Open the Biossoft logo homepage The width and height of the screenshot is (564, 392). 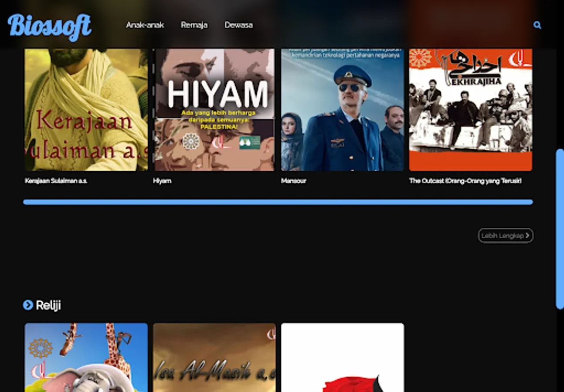coord(50,27)
